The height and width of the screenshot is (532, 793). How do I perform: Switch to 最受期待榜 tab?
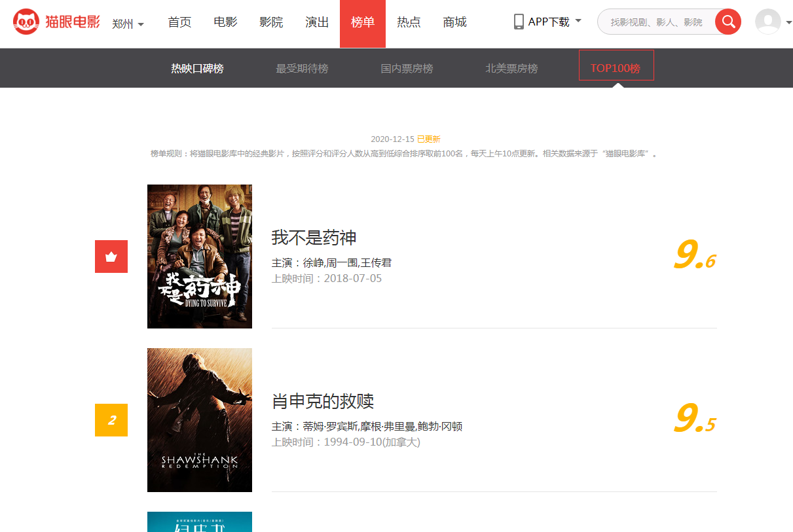click(x=302, y=68)
